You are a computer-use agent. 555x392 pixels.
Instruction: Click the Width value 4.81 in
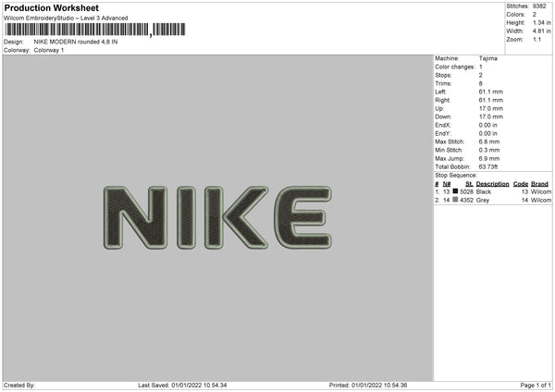coord(542,31)
